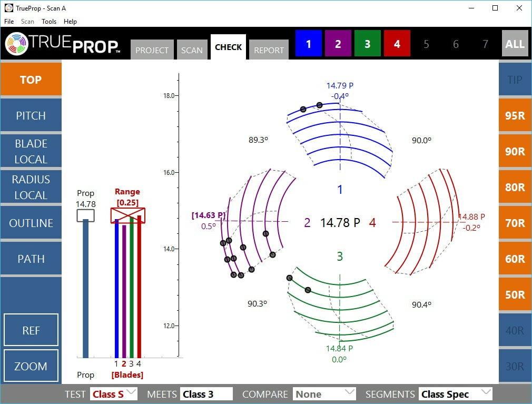Screen dimensions: 532x404
Task: Open the PROJECT tab
Action: coord(152,50)
